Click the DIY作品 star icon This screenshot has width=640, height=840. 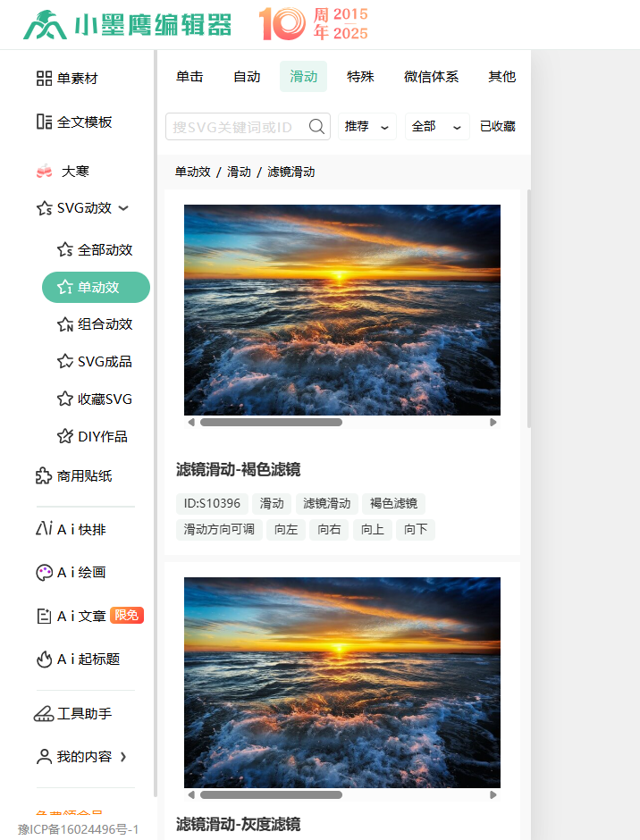pyautogui.click(x=65, y=436)
